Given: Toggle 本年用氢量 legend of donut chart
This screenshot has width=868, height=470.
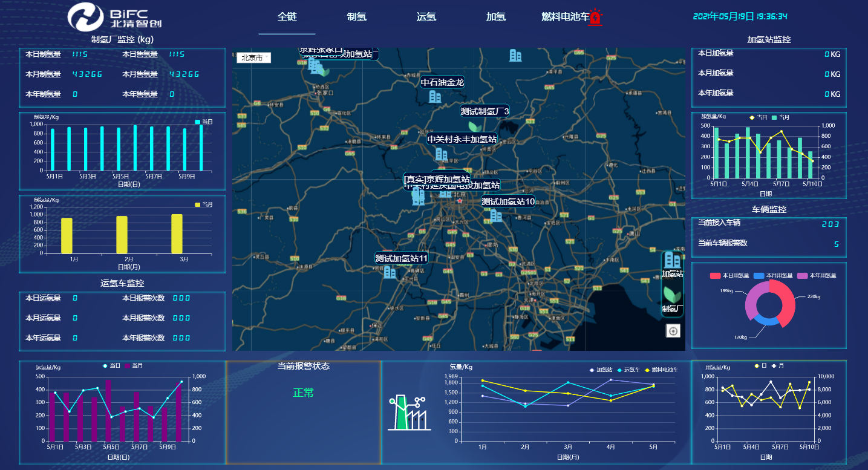Looking at the screenshot, I should [817, 276].
